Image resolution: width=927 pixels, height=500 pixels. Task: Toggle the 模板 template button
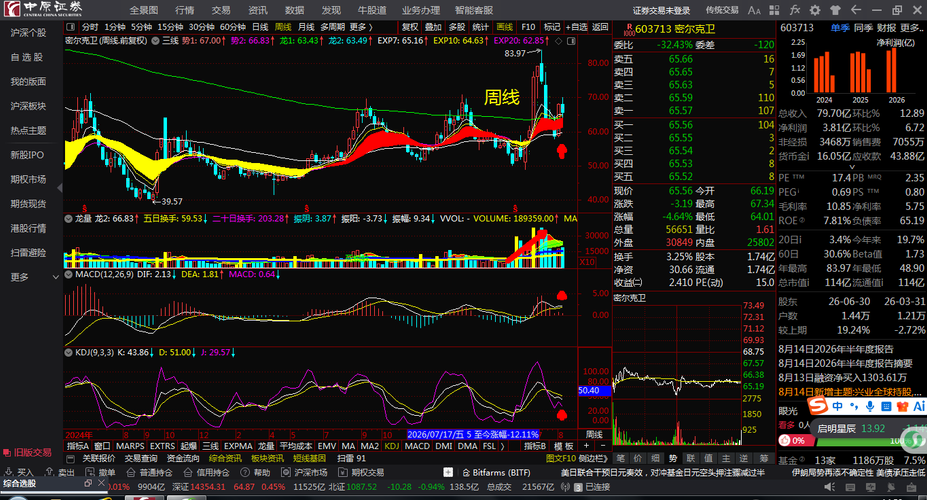click(564, 446)
